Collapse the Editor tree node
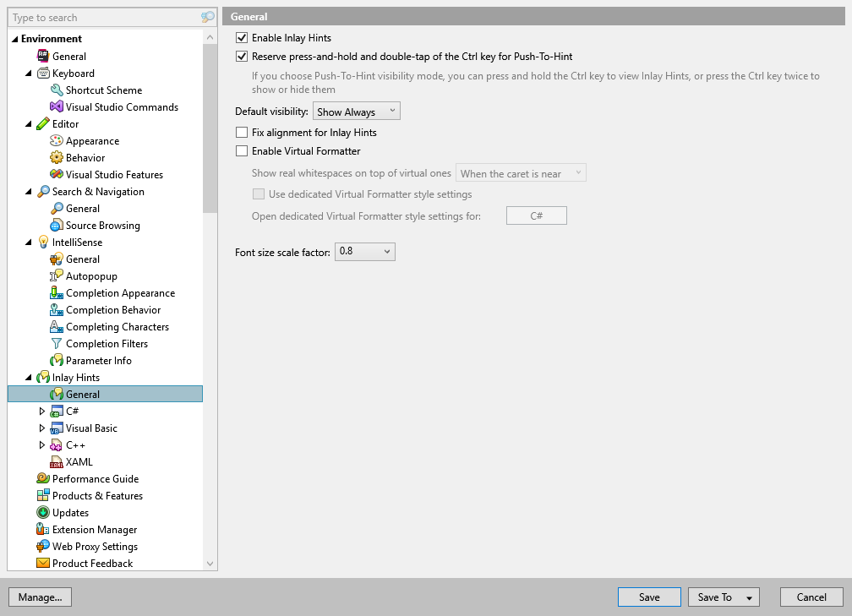Screen dimensions: 852x616 point(29,124)
